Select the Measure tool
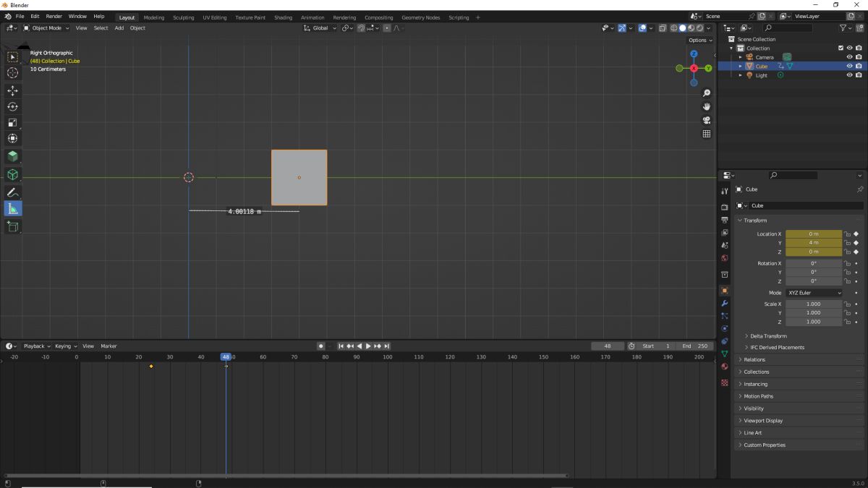This screenshot has width=868, height=488. [12, 209]
